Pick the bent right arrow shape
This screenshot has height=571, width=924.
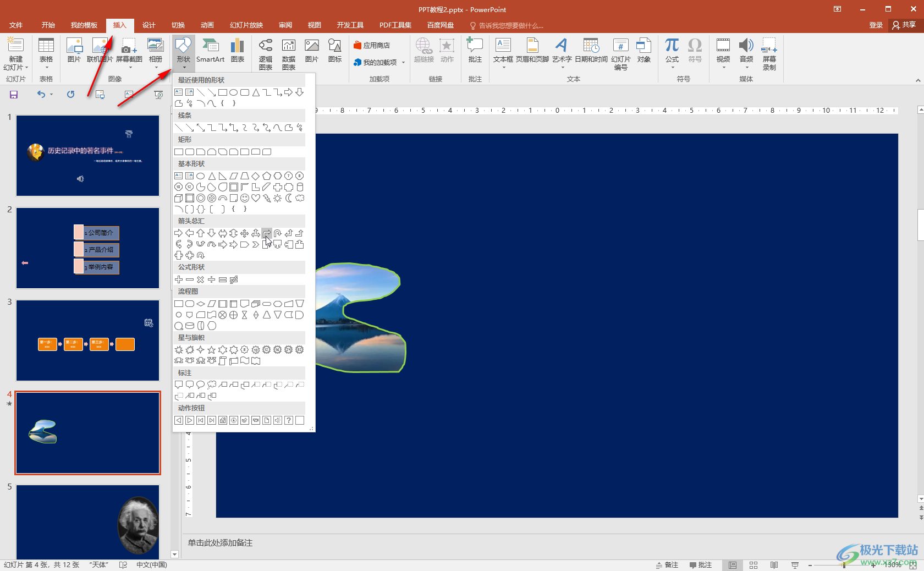pos(267,233)
